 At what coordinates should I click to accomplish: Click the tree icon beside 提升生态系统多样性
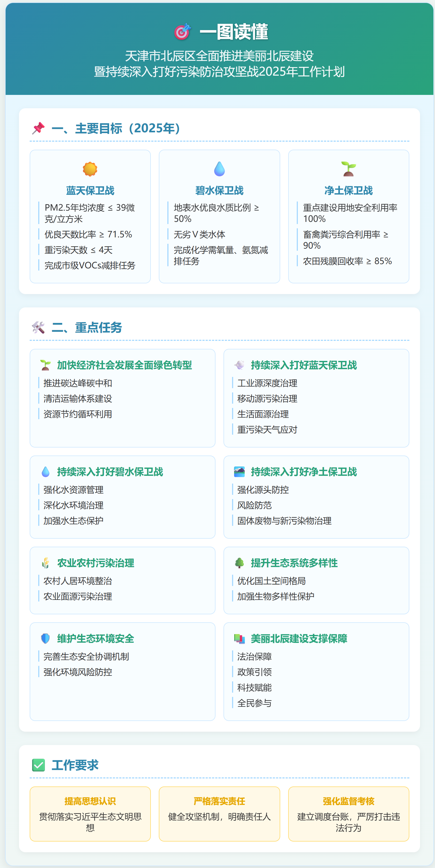239,563
